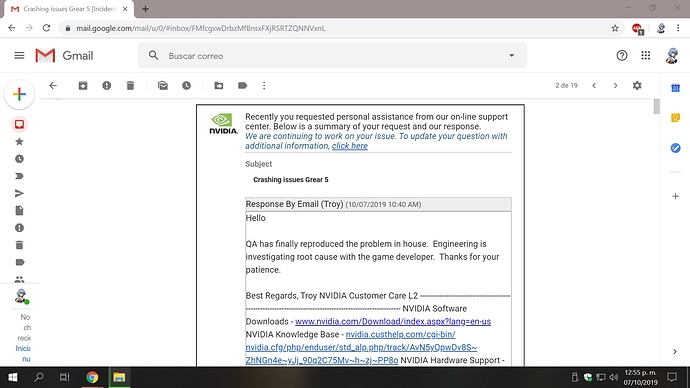Open Windows taskbar search
The image size is (690, 388).
click(39, 377)
